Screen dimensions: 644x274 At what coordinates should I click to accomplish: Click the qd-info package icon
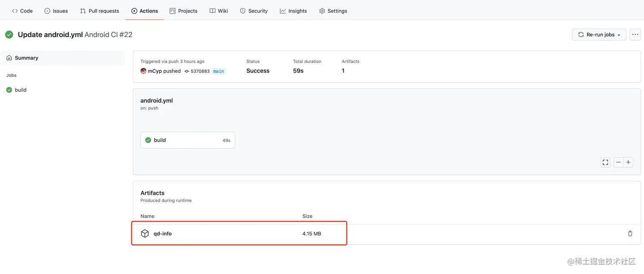145,234
